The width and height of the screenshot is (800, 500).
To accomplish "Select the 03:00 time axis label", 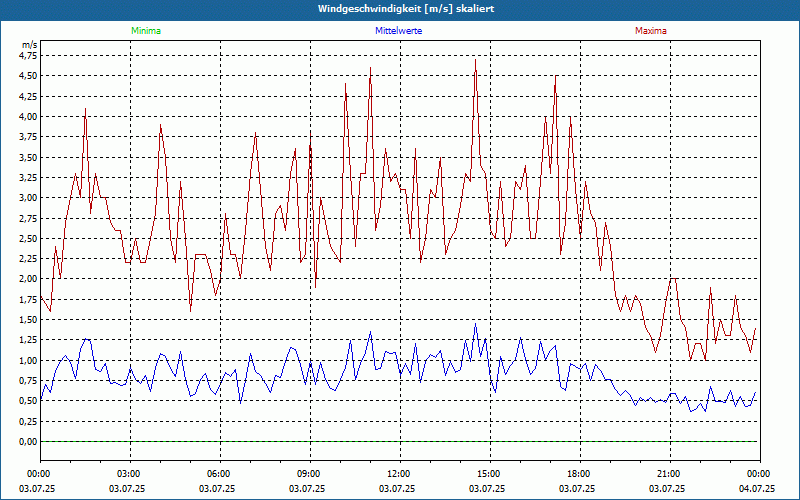I will click(x=129, y=474).
